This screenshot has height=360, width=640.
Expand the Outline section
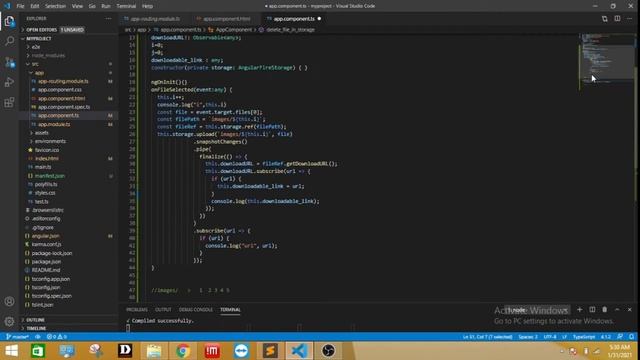[36, 320]
